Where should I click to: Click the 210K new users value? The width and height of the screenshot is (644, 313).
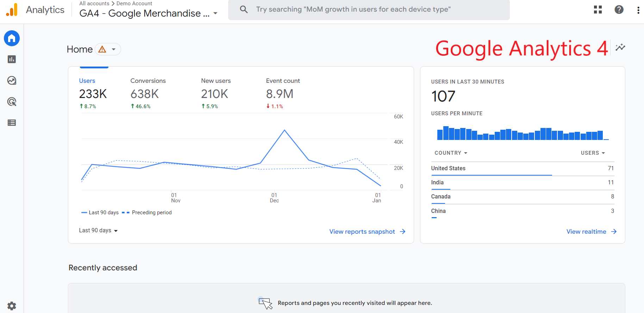(215, 94)
